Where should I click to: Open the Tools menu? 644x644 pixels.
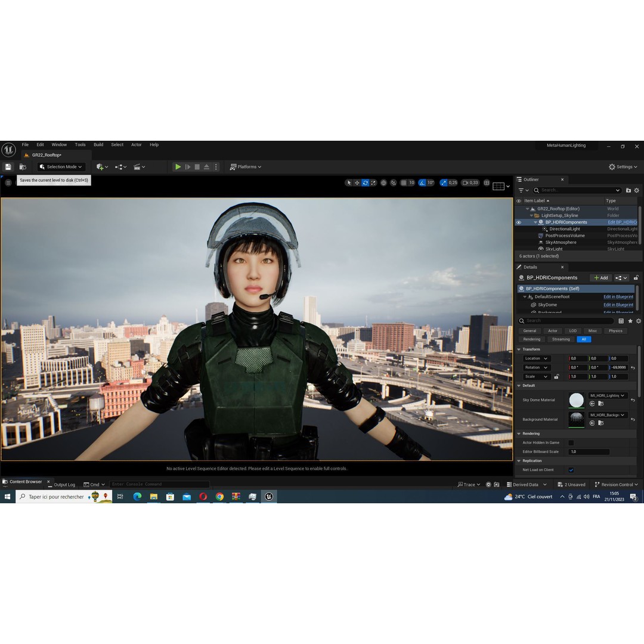(x=80, y=144)
